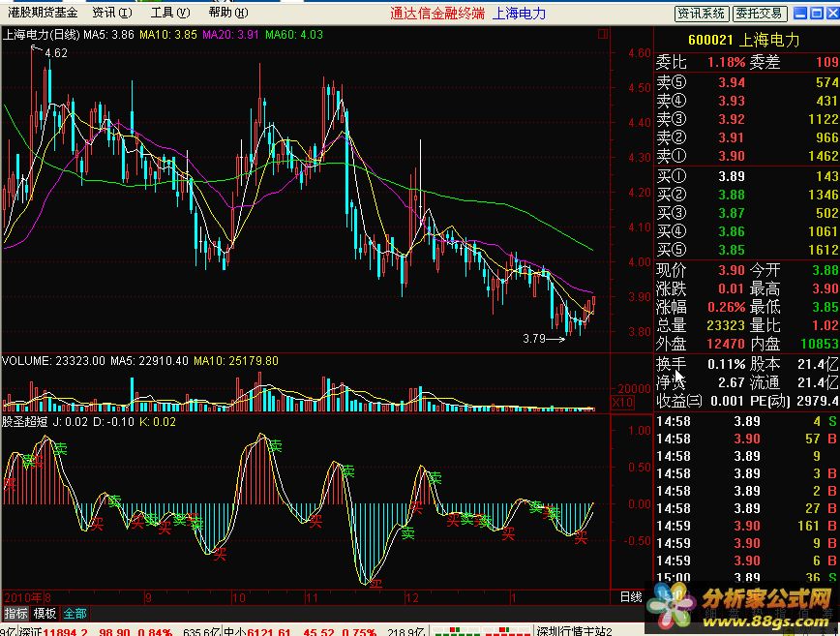Select the 买⑤ 3.85 bid row
Viewport: 840px width, 636px height.
point(747,250)
